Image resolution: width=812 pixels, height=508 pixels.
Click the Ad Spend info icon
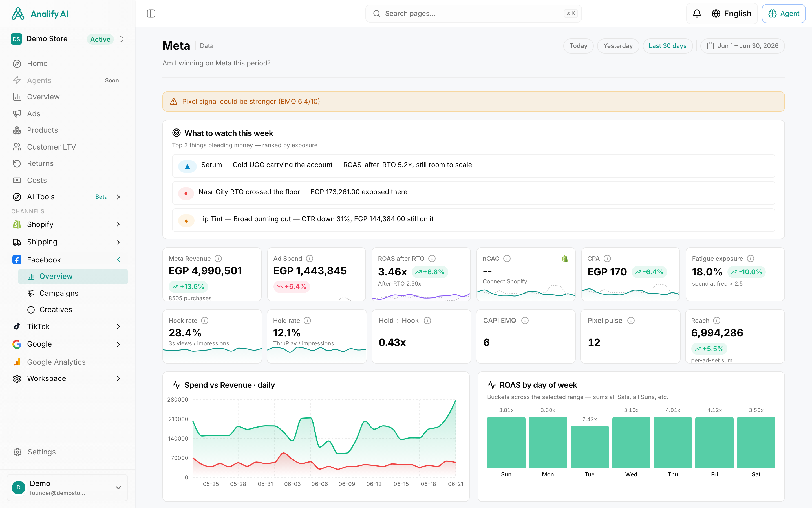click(310, 258)
